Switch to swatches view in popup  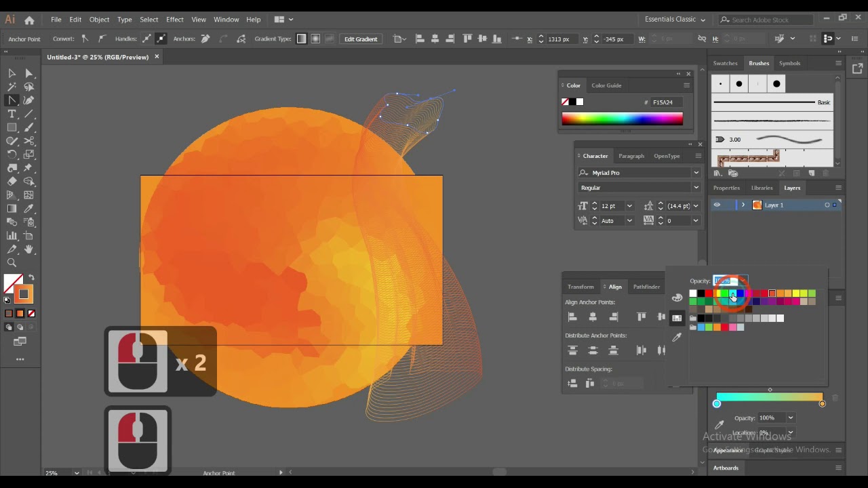click(677, 318)
